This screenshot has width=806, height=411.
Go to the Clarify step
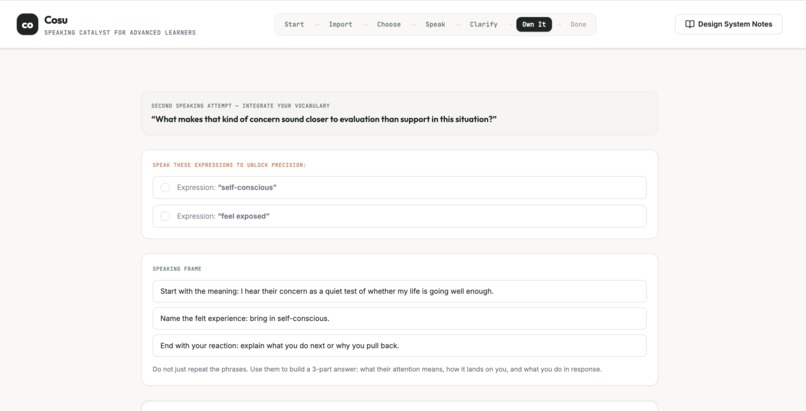(483, 24)
